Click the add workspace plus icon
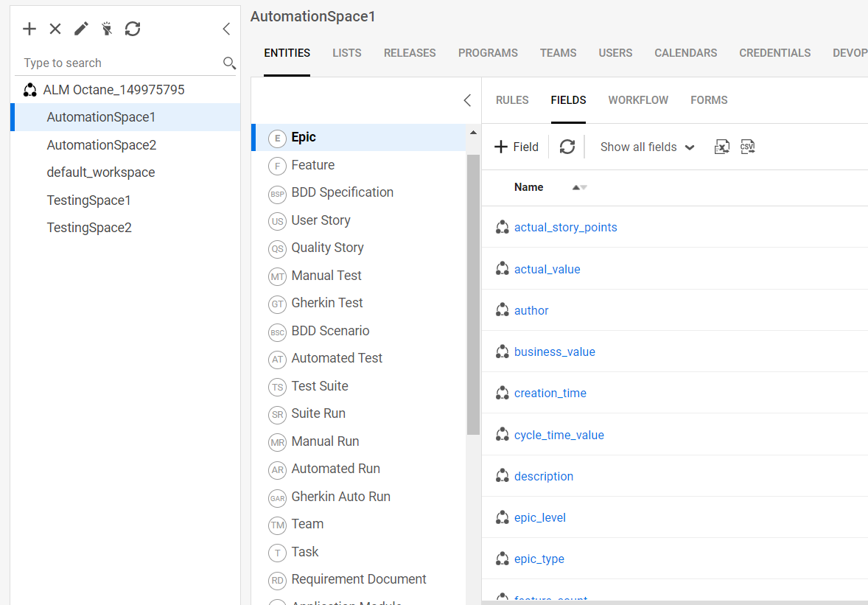868x605 pixels. [29, 29]
